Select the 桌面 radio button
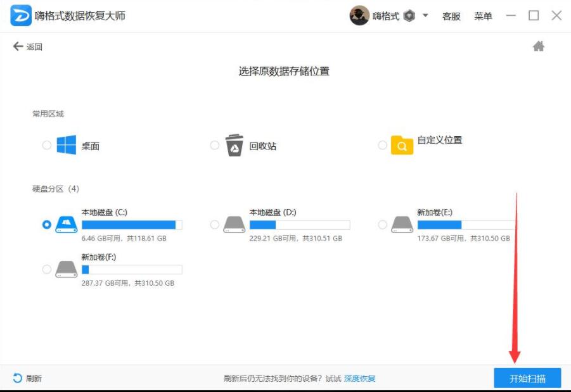The height and width of the screenshot is (392, 571). (x=47, y=145)
